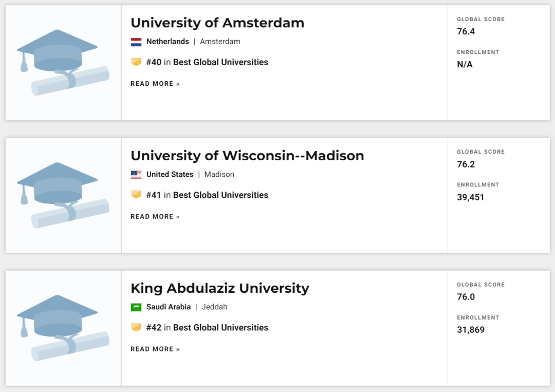Open the King Abdulaziz University title link
This screenshot has height=392, width=555.
tap(220, 288)
